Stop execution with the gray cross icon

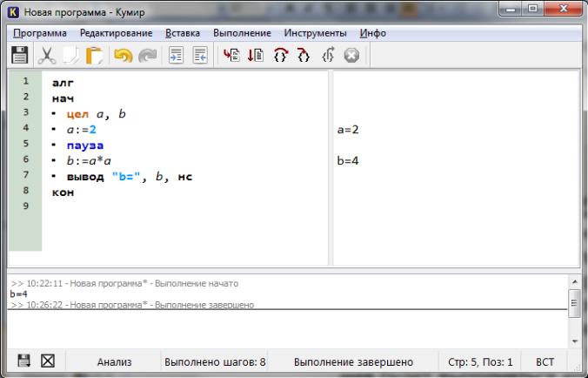pyautogui.click(x=351, y=55)
